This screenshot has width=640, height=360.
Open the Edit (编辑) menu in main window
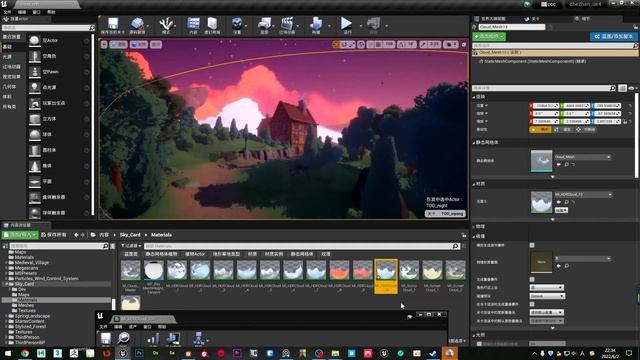click(x=22, y=12)
